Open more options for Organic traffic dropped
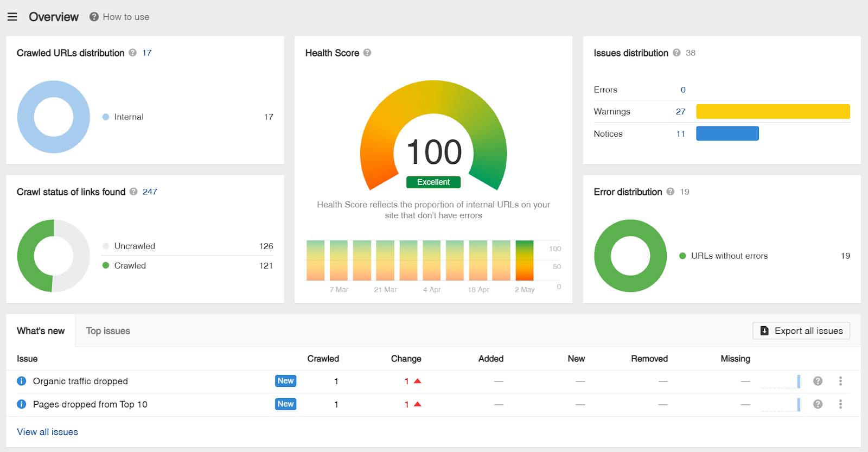 coord(840,381)
